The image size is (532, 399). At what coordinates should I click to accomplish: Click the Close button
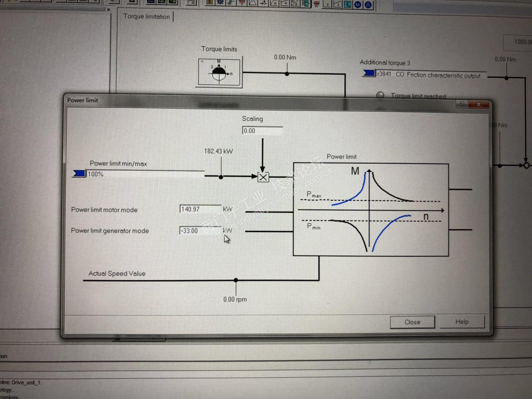coord(412,322)
